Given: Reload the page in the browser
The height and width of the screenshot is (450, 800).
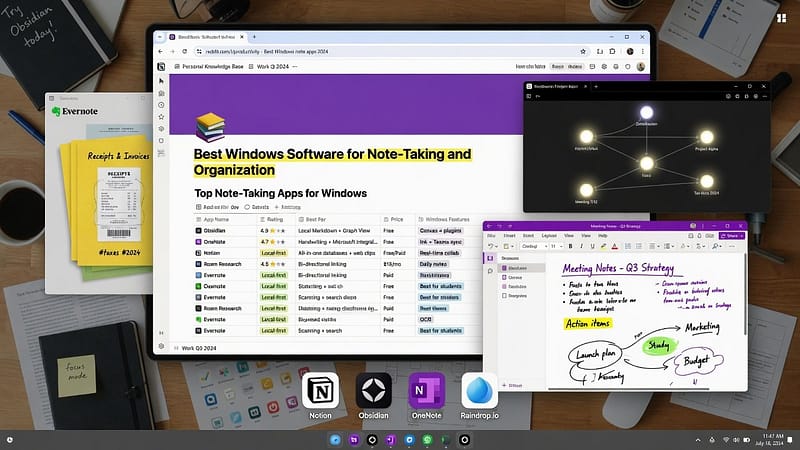Looking at the screenshot, I should point(184,52).
